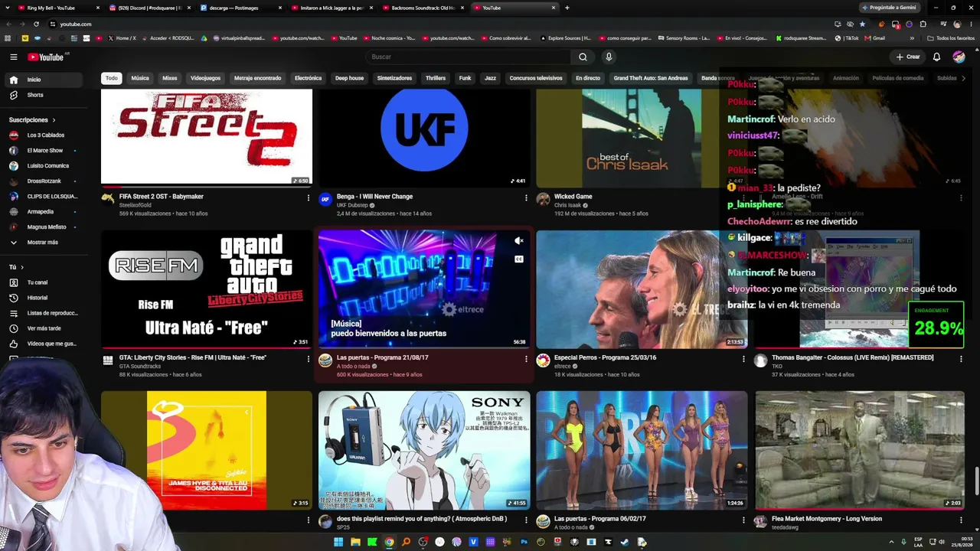Select the Videojuegos filter chip
Image resolution: width=980 pixels, height=551 pixels.
205,78
